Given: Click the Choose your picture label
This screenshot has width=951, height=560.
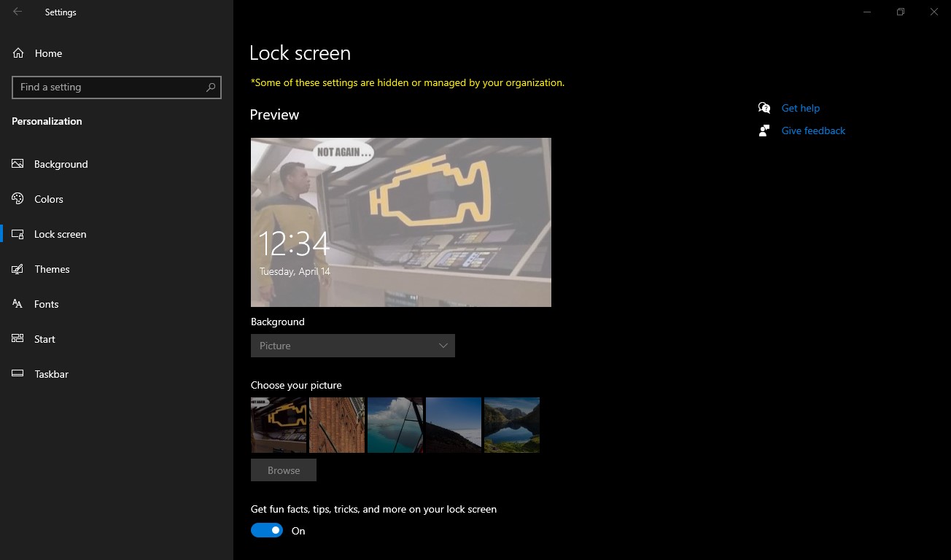Looking at the screenshot, I should coord(296,385).
